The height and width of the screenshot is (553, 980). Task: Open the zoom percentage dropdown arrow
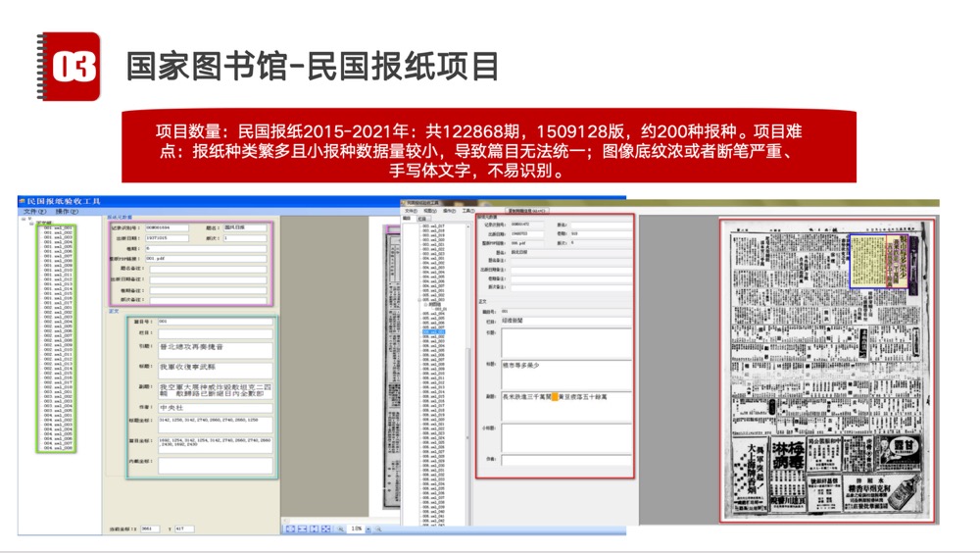[369, 528]
